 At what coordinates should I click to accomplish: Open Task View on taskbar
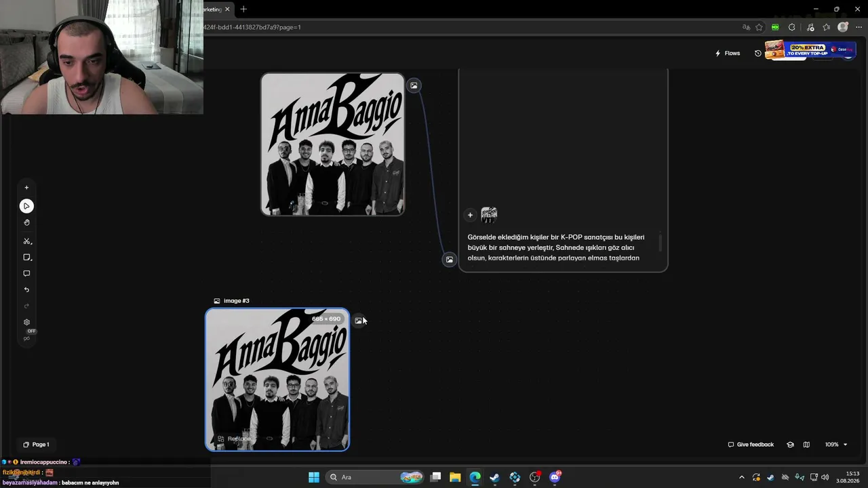pos(435,477)
